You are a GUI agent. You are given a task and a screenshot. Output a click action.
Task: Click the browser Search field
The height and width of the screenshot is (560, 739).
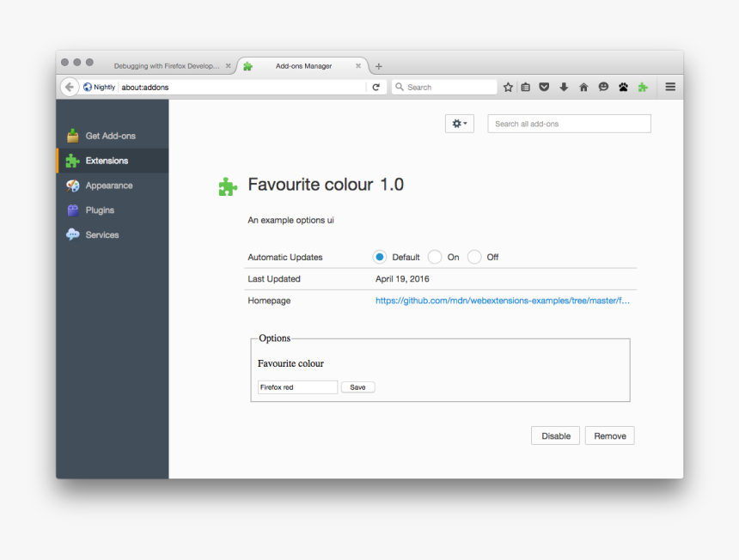tap(444, 87)
